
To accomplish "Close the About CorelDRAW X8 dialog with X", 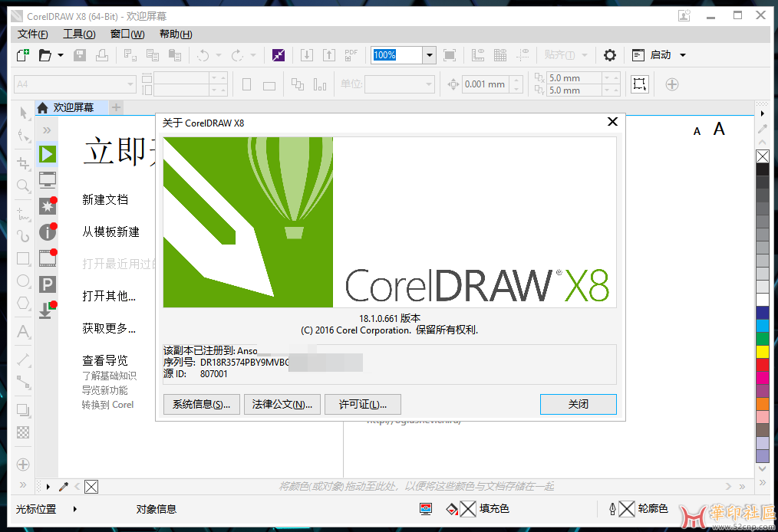I will tap(613, 121).
